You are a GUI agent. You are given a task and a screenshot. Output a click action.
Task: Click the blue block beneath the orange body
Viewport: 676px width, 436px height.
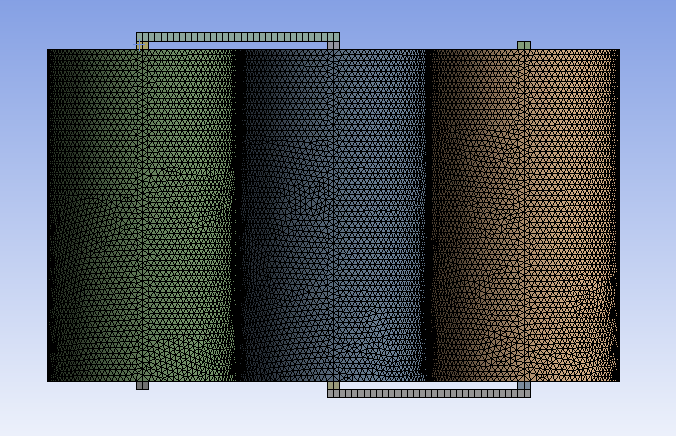524,386
